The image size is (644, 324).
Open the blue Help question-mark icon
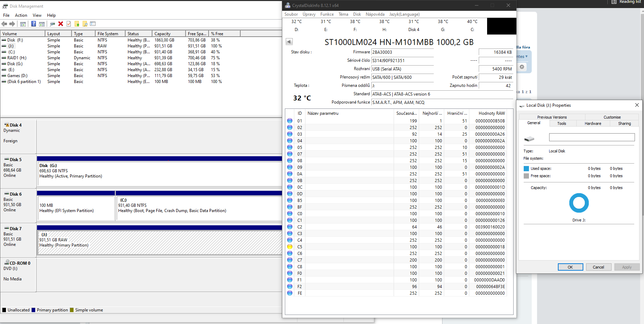click(x=33, y=24)
